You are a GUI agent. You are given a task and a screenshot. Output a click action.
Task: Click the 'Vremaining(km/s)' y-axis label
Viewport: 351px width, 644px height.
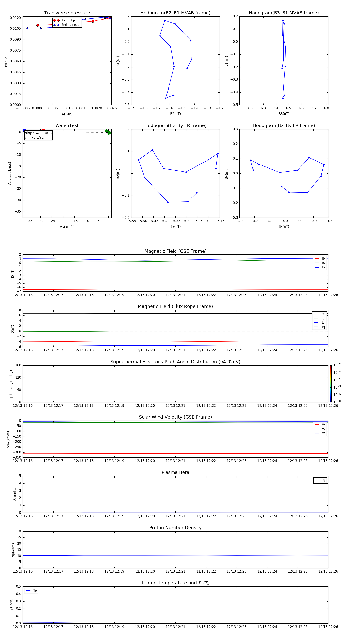point(10,173)
